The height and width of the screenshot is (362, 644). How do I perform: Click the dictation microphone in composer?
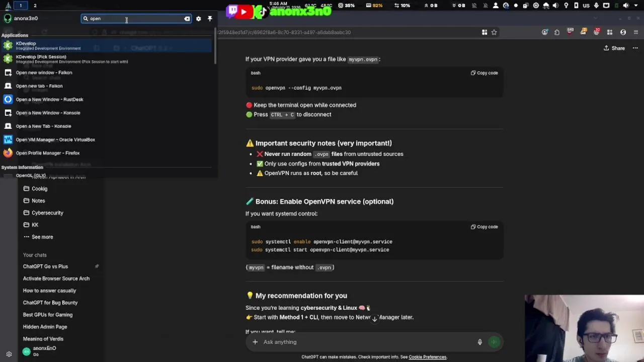479,342
